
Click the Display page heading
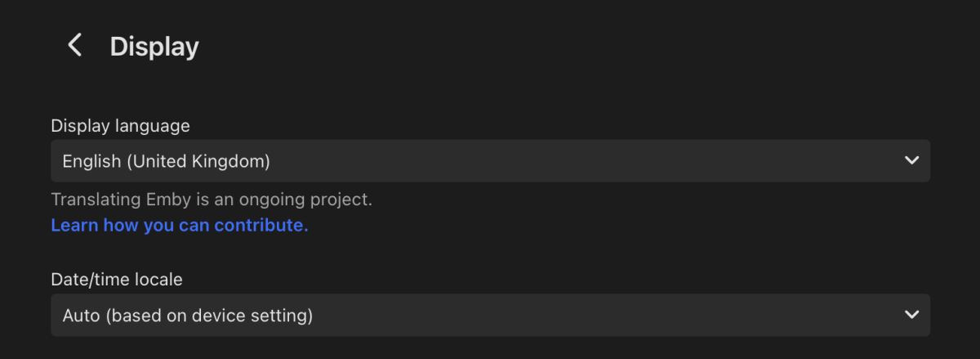tap(154, 47)
